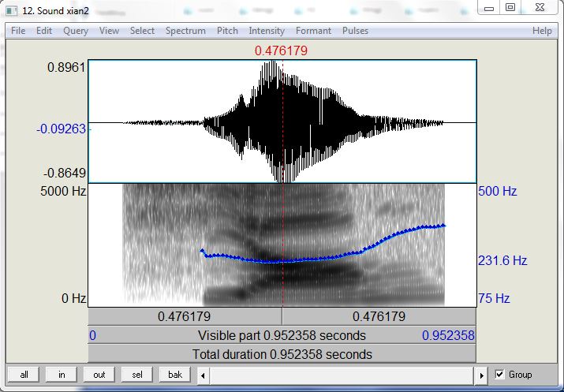Open the View menu
Image resolution: width=564 pixels, height=392 pixels.
tap(109, 31)
